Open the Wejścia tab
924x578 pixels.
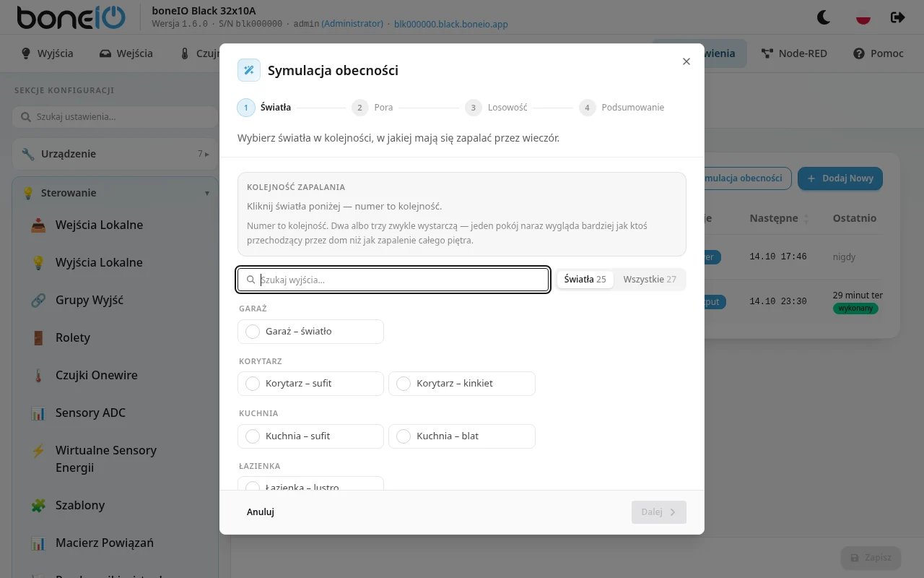click(126, 53)
